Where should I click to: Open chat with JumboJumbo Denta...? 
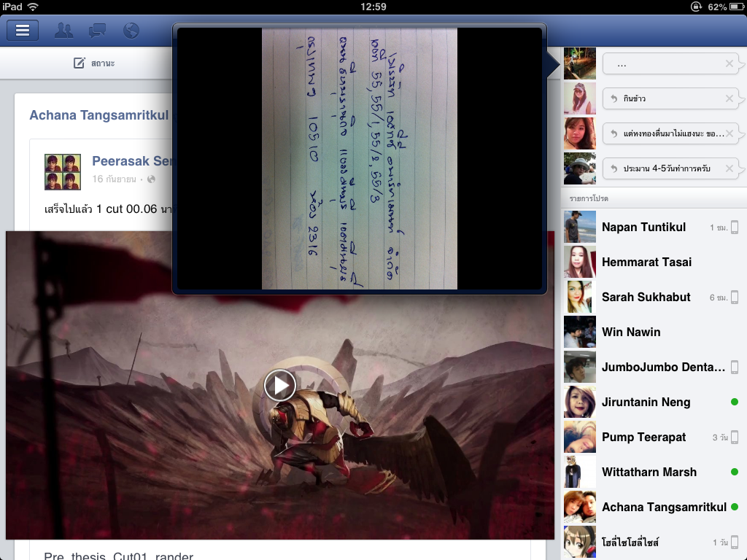point(654,367)
